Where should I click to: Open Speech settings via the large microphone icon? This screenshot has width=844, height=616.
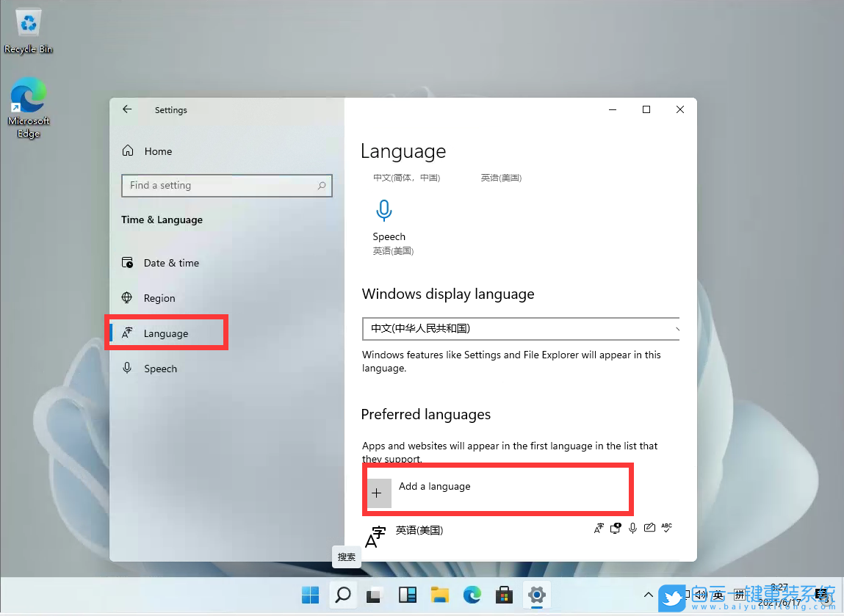[384, 211]
